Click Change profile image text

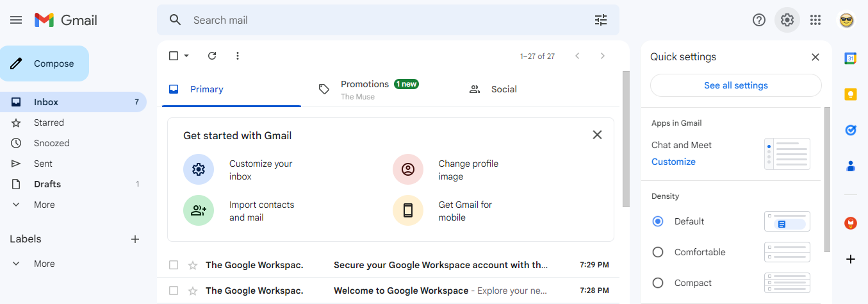(468, 170)
